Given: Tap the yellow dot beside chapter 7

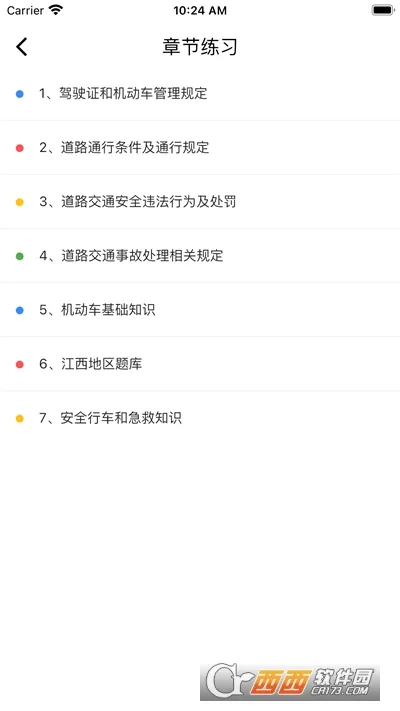Looking at the screenshot, I should 20,418.
